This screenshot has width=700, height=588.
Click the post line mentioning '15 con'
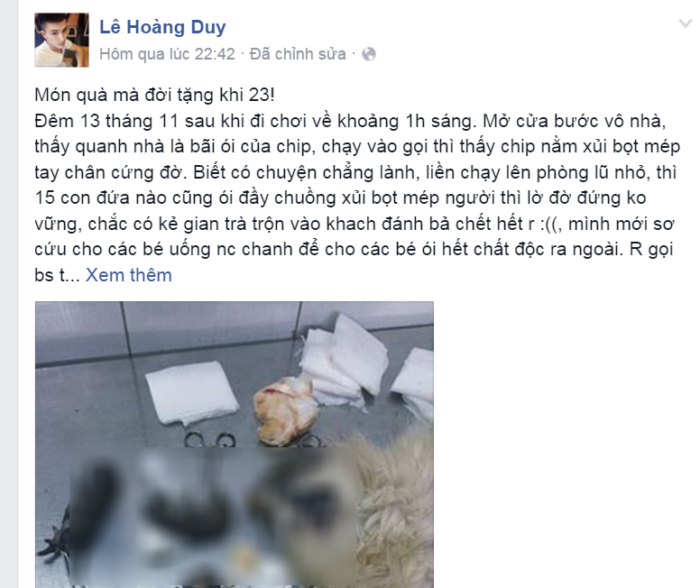click(340, 198)
